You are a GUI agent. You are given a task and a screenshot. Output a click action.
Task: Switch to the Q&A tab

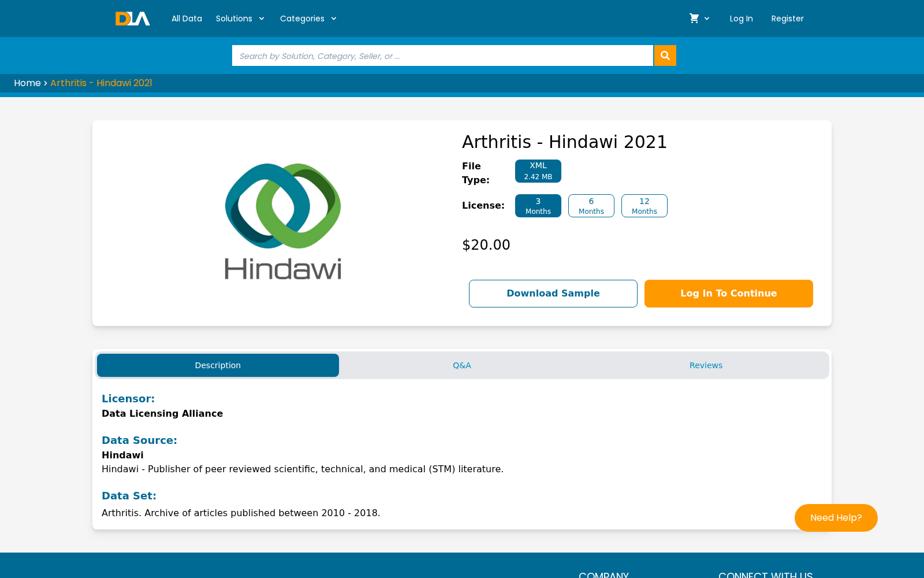click(462, 365)
